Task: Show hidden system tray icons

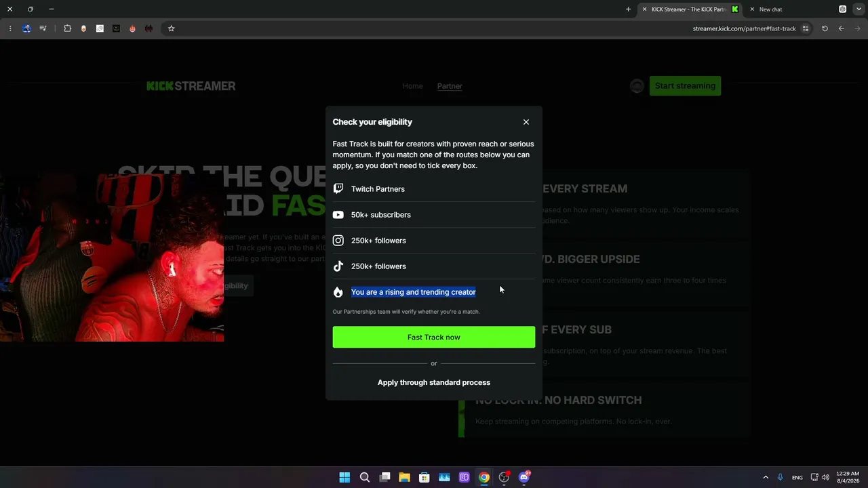Action: 766,477
